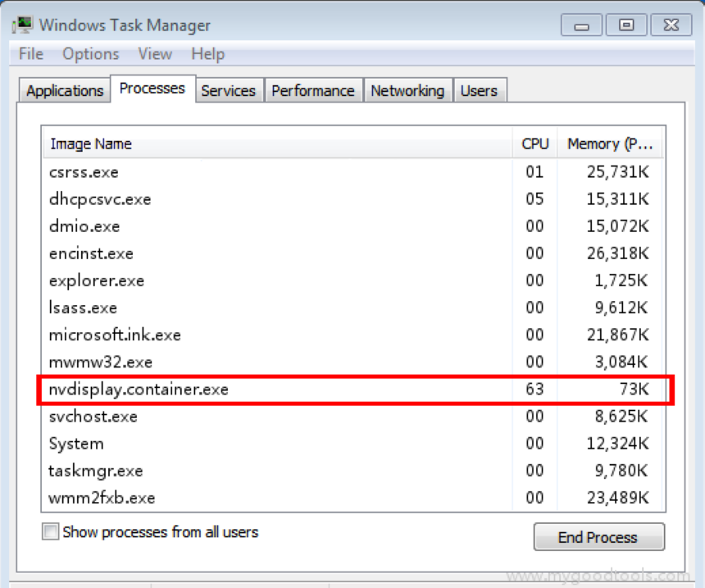Switch to the Services tab
Image resolution: width=705 pixels, height=588 pixels.
pos(229,90)
